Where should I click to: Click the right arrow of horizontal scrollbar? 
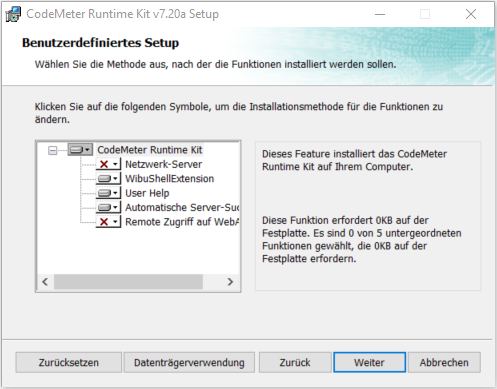(x=230, y=282)
